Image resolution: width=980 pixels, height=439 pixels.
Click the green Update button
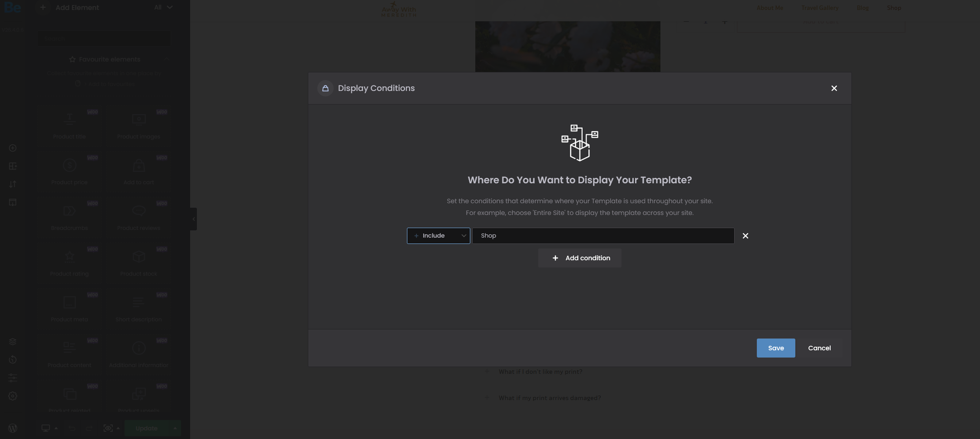point(146,428)
